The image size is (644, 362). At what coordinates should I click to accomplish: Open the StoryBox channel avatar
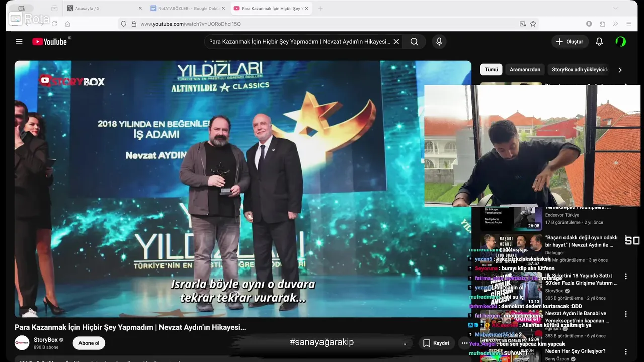pos(22,343)
